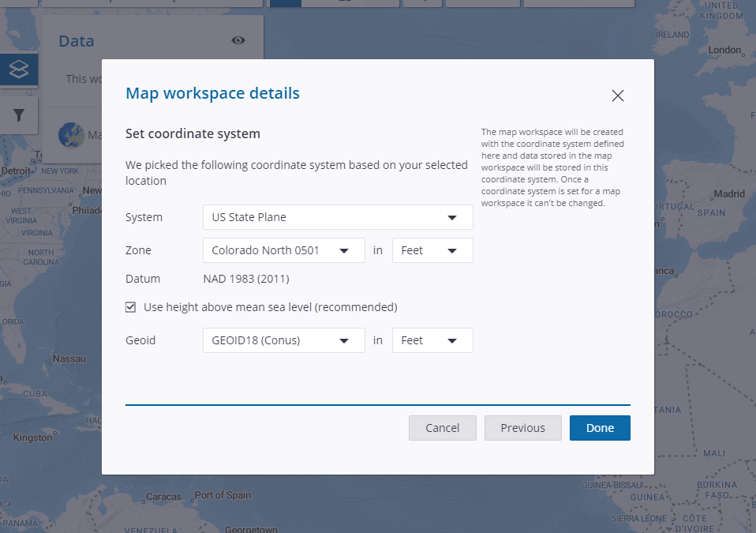This screenshot has width=756, height=533.
Task: Click the MALI label on the map
Action: click(x=714, y=453)
